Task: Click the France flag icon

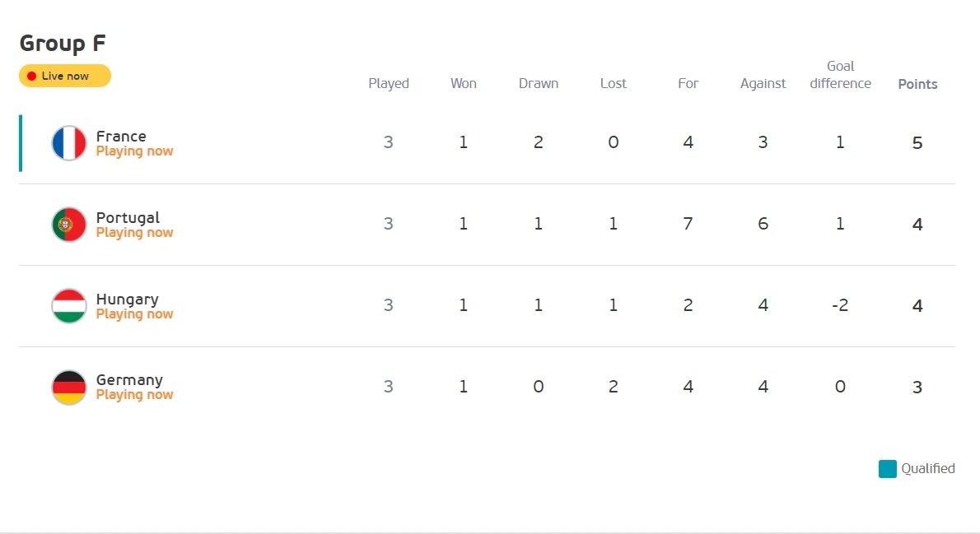Action: [68, 143]
